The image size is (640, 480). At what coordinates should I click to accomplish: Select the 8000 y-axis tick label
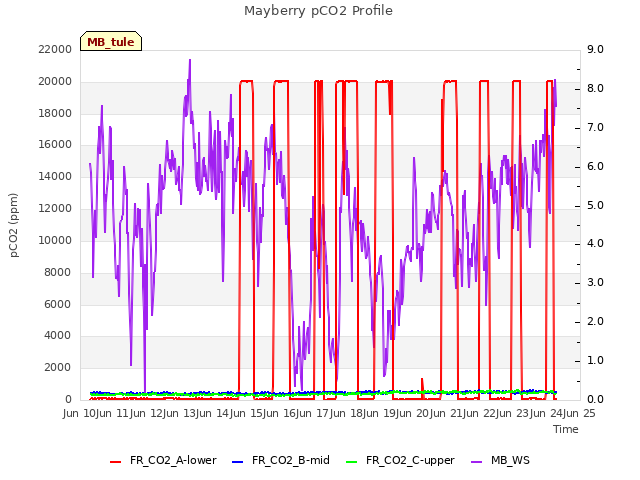coord(57,272)
